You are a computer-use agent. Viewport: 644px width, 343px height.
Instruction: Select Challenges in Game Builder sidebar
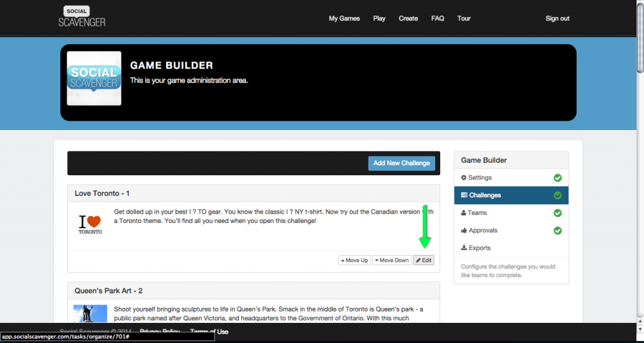(511, 195)
